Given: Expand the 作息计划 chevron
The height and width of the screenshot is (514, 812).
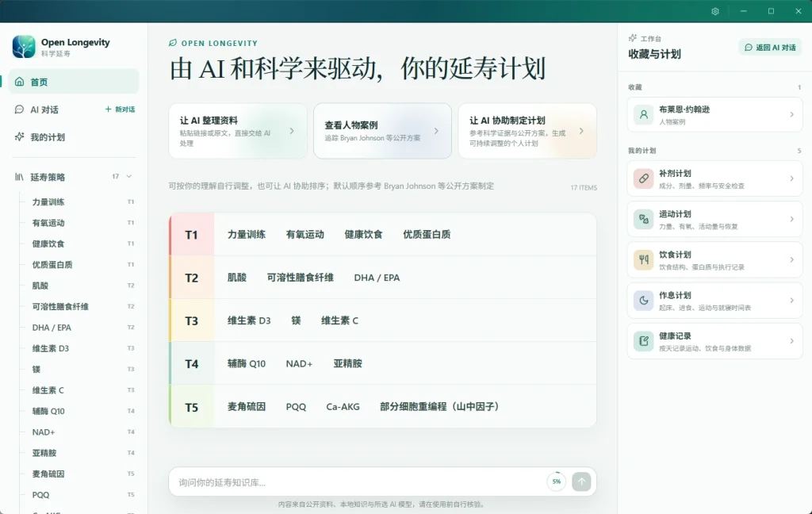Looking at the screenshot, I should (x=792, y=301).
